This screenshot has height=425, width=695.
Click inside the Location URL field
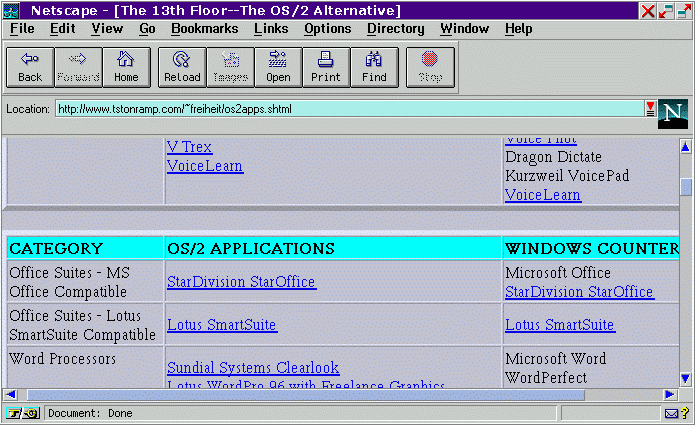350,109
